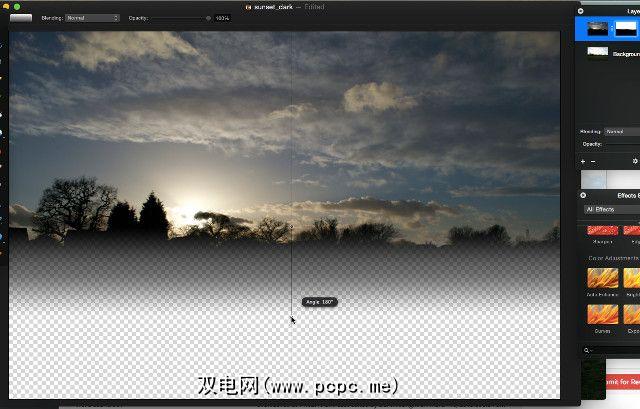Click the sunset_dark document title

pos(273,7)
